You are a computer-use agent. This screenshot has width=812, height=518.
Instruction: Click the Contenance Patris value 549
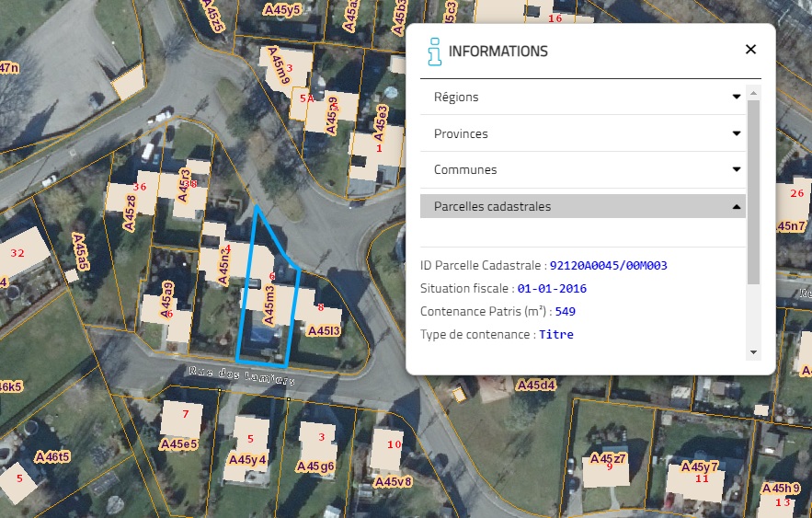pyautogui.click(x=565, y=312)
